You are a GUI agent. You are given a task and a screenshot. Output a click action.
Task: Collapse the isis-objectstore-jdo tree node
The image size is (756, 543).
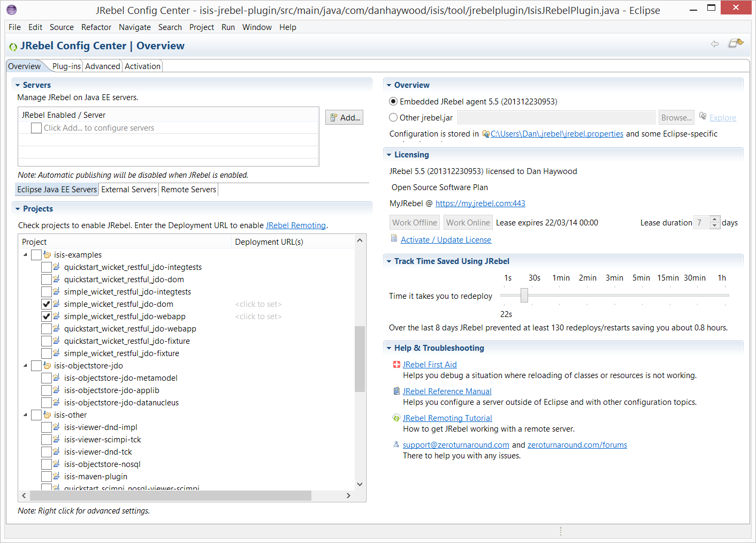pos(25,366)
